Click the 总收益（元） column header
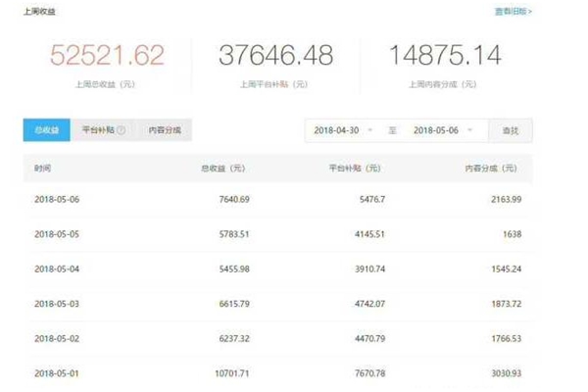This screenshot has height=392, width=588. pos(223,169)
